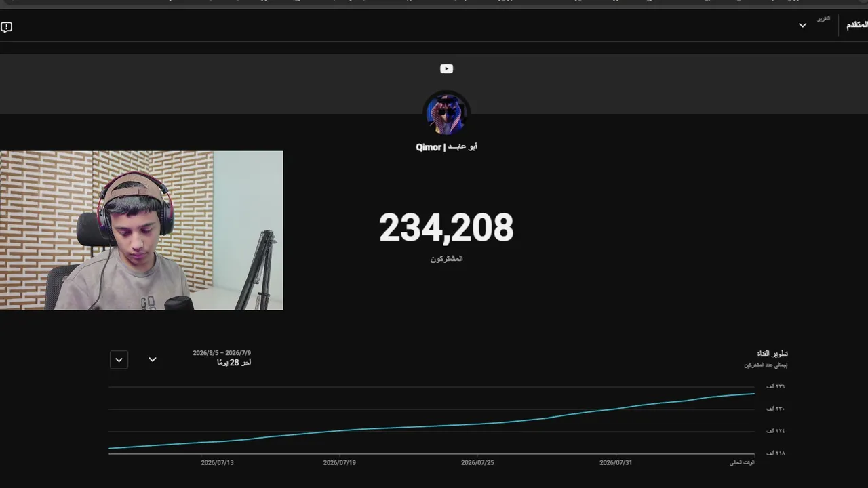The image size is (868, 488).
Task: Click the subtitle إجمالي عدد المشتركين
Action: 766,365
